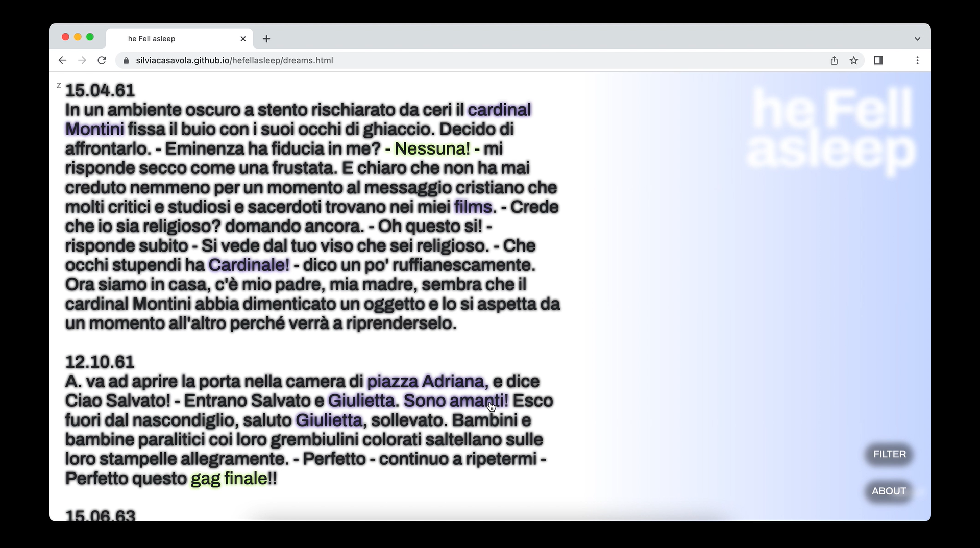This screenshot has width=980, height=548.
Task: Click the browser back arrow
Action: pyautogui.click(x=62, y=60)
